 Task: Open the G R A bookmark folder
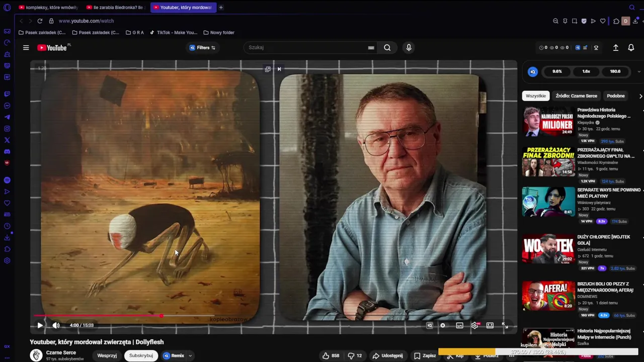coord(135,33)
